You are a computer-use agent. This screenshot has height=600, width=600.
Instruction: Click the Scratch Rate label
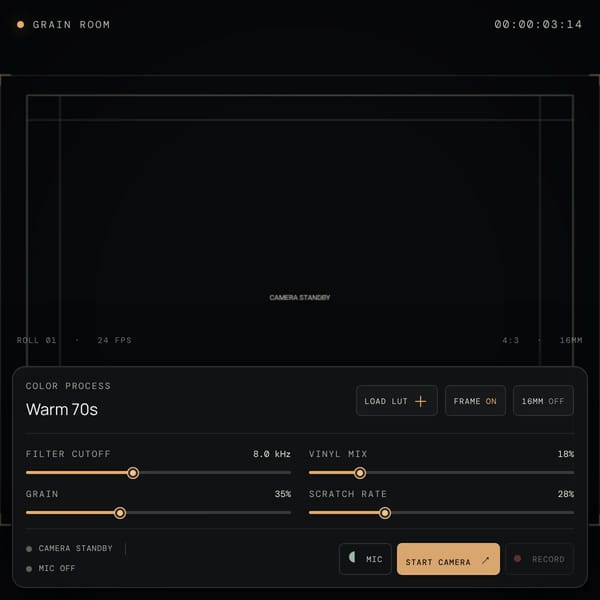coord(348,494)
